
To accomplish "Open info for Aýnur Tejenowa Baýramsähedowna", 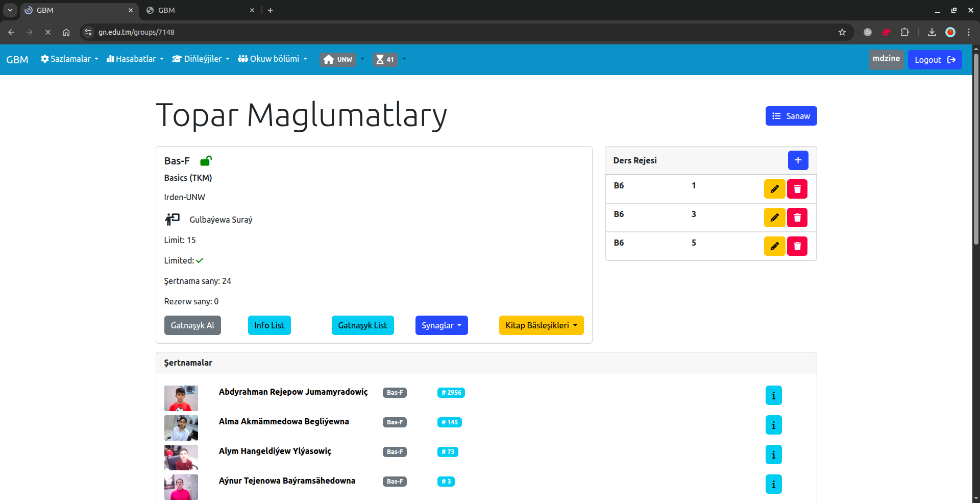I will click(773, 484).
